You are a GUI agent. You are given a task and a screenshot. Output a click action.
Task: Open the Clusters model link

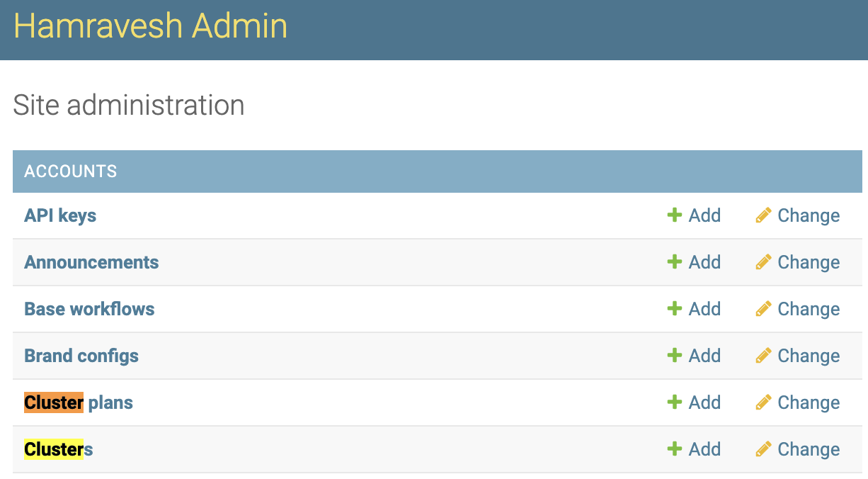pos(59,449)
